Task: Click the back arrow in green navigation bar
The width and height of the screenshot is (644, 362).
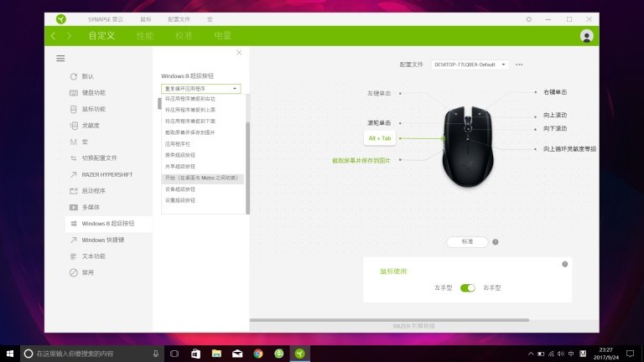Action: 54,36
